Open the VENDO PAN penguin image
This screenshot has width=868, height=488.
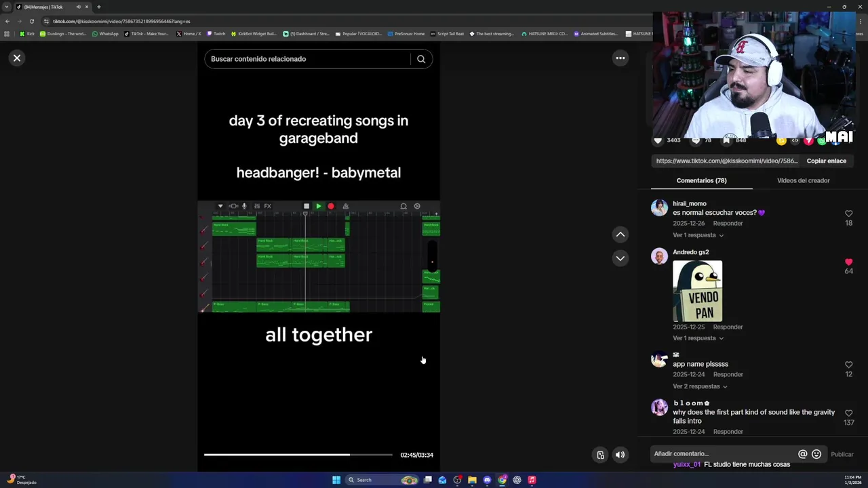tap(697, 291)
